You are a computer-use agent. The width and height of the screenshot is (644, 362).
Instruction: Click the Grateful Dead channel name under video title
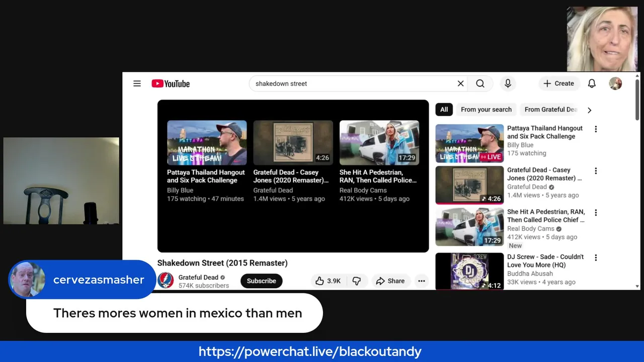point(198,277)
